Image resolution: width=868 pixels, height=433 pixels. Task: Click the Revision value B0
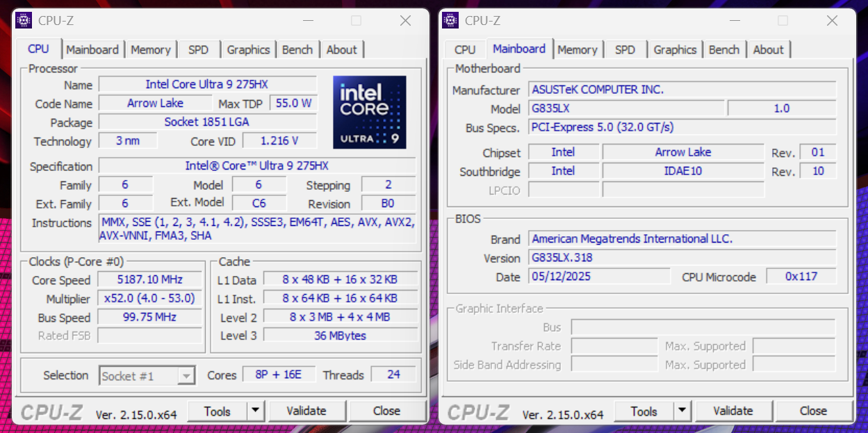click(x=388, y=203)
